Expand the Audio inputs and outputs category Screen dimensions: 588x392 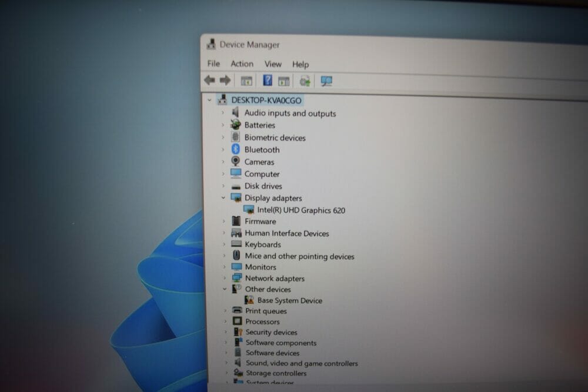223,112
